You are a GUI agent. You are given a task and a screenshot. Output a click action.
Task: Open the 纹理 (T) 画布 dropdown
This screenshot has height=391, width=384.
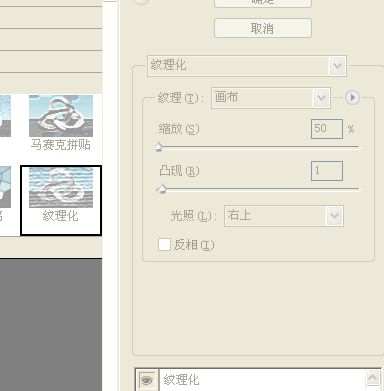pyautogui.click(x=271, y=98)
